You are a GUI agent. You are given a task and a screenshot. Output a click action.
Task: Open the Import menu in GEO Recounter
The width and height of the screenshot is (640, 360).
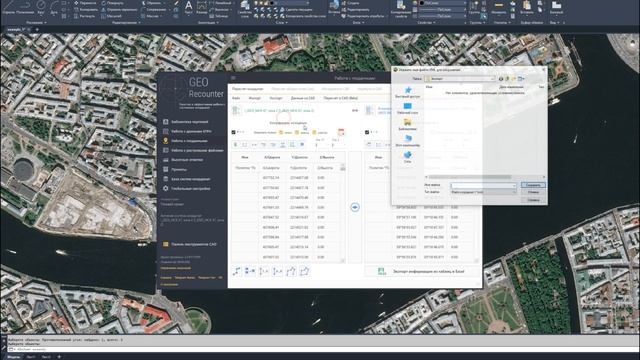click(254, 98)
